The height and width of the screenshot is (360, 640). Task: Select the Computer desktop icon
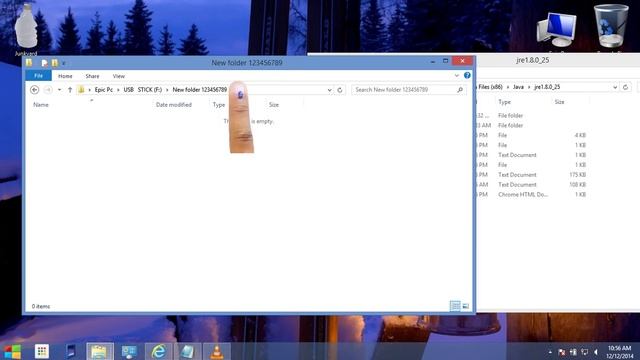point(557,30)
